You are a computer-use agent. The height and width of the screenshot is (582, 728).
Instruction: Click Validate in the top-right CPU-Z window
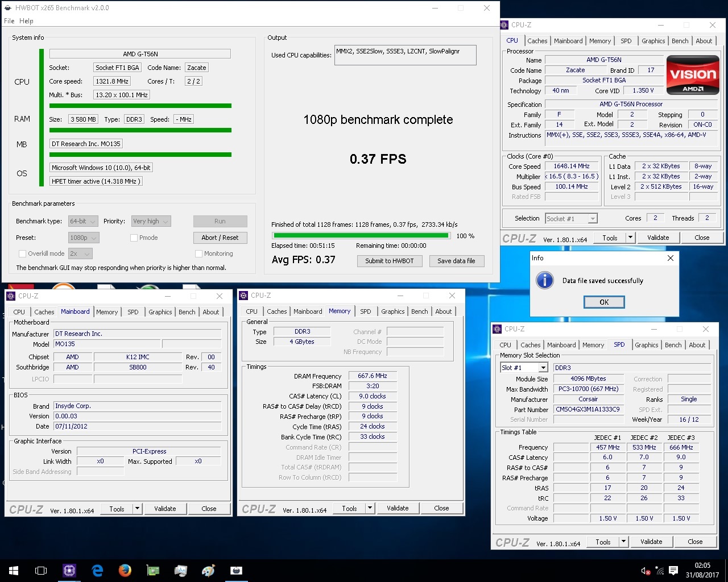pyautogui.click(x=658, y=238)
